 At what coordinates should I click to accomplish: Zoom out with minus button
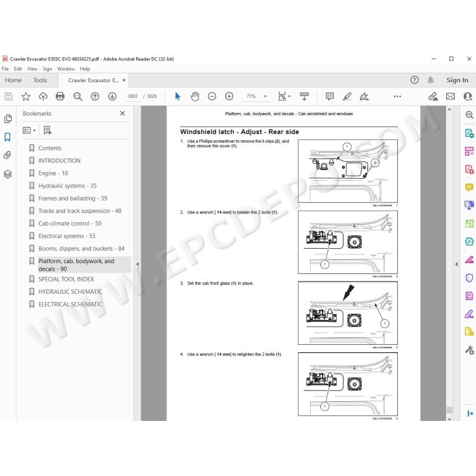[212, 97]
